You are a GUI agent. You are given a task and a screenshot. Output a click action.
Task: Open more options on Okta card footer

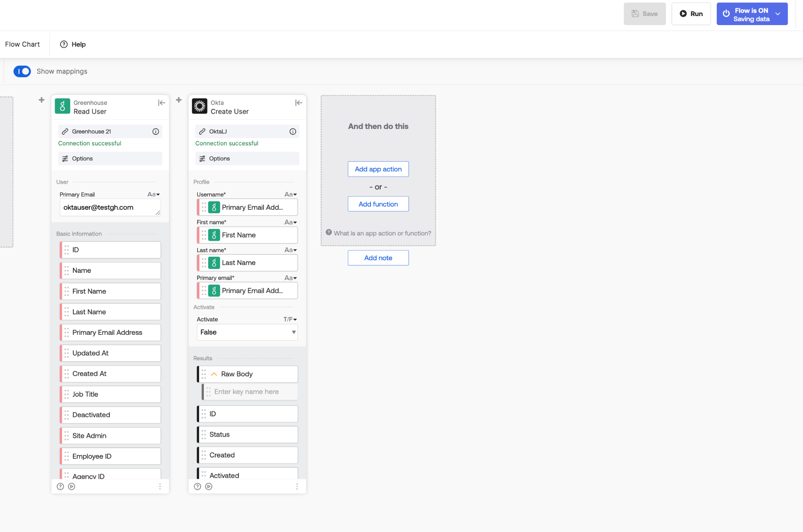pos(297,487)
